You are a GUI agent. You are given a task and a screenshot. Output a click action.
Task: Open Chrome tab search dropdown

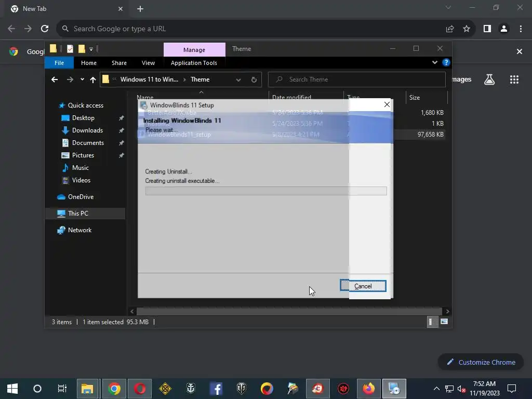point(448,7)
